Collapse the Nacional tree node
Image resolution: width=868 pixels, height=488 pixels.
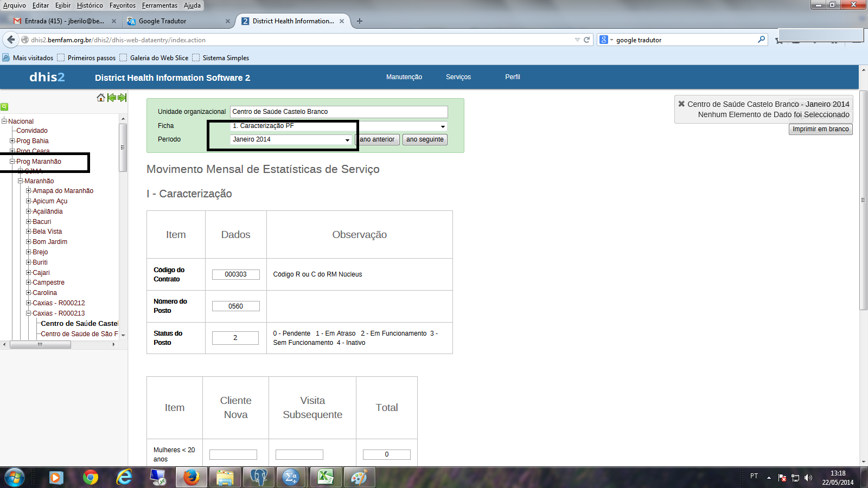tap(4, 121)
